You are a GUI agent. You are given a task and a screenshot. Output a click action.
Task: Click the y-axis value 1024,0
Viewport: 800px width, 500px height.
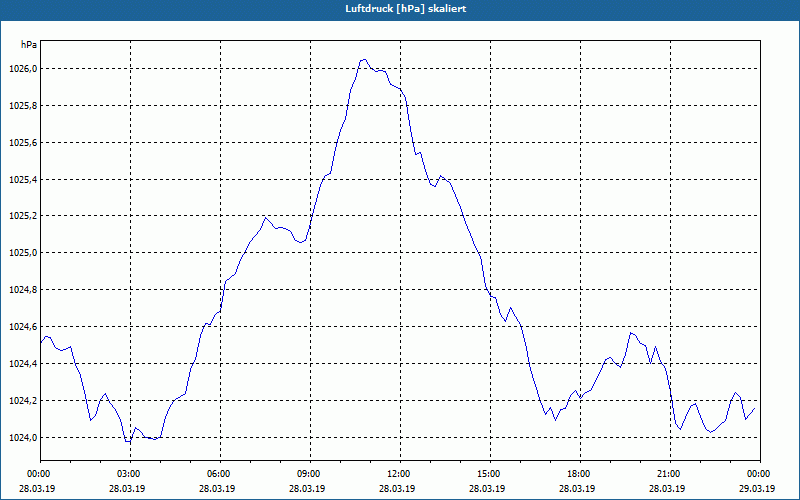[x=23, y=438]
